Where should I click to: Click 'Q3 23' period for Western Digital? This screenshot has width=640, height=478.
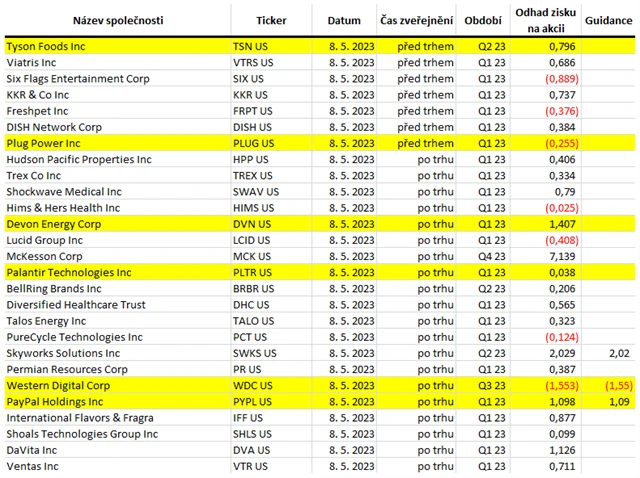[492, 386]
